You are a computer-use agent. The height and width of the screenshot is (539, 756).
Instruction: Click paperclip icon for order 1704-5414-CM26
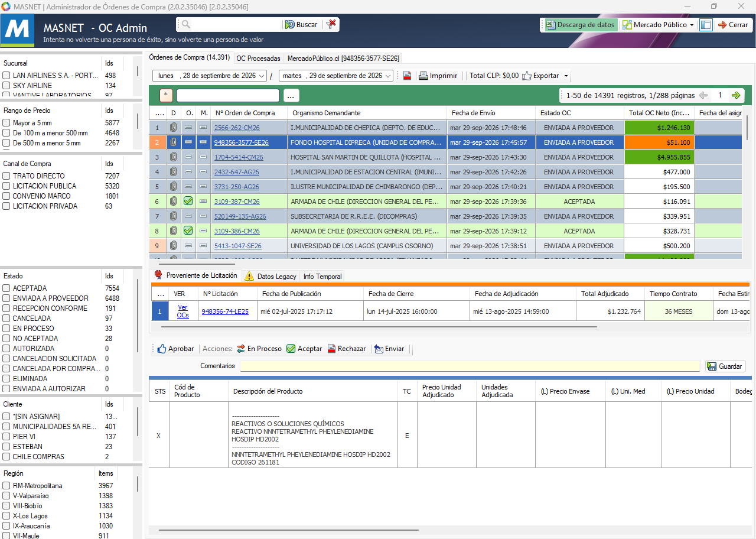173,157
